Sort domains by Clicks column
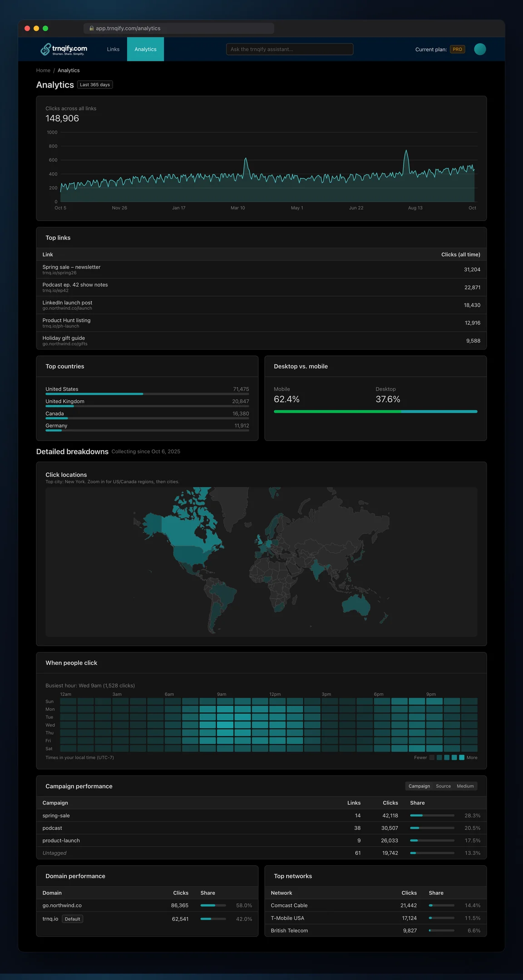Screen dimensions: 523x980 181,892
